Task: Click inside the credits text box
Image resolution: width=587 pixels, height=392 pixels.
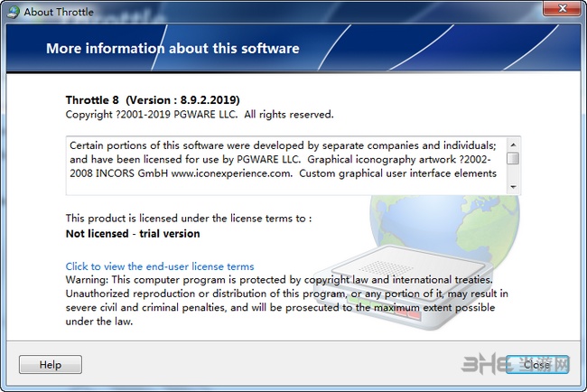Action: point(286,165)
